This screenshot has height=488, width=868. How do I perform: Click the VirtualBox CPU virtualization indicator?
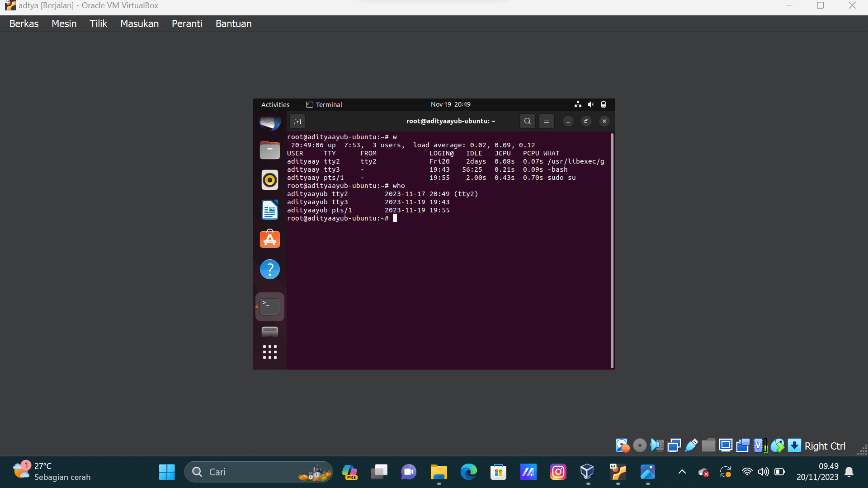tap(760, 446)
